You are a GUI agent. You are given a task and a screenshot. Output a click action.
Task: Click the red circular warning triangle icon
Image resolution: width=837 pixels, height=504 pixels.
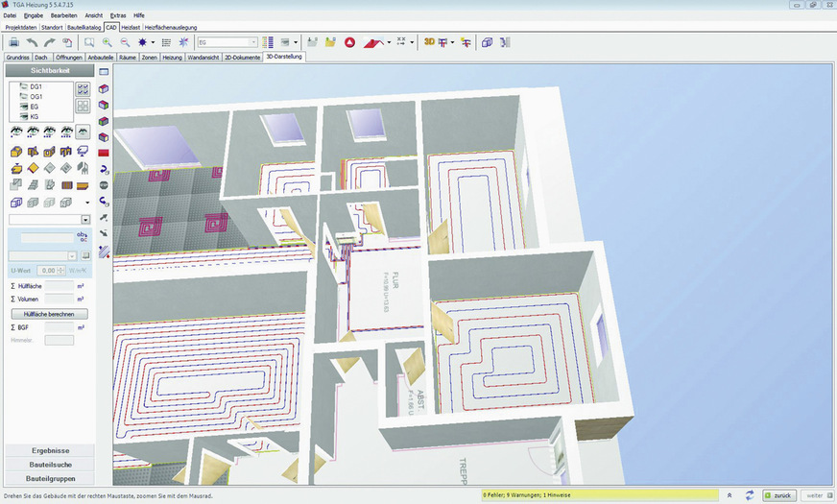(350, 42)
